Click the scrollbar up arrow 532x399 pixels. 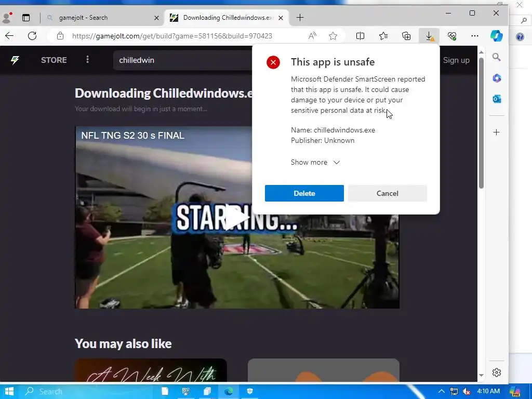point(481,52)
